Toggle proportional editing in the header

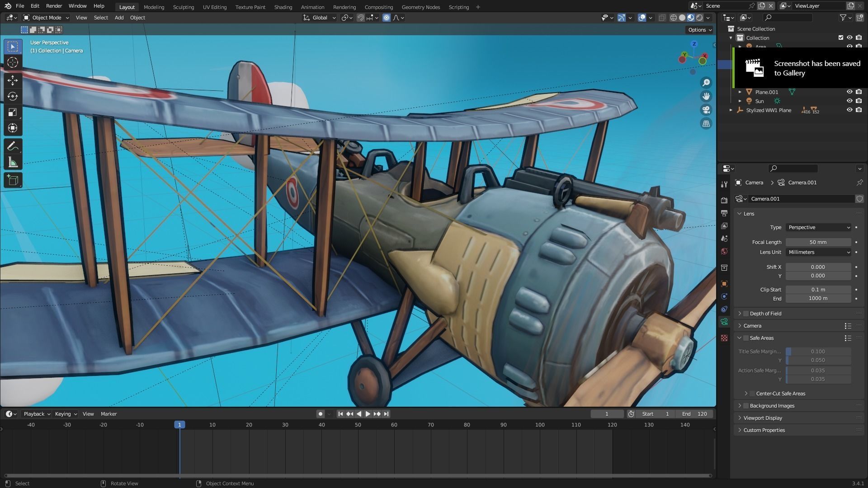pos(387,18)
